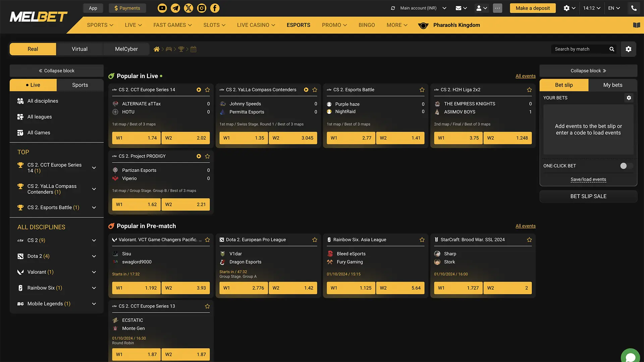
Task: Click the Instagram social media icon
Action: coord(201,8)
